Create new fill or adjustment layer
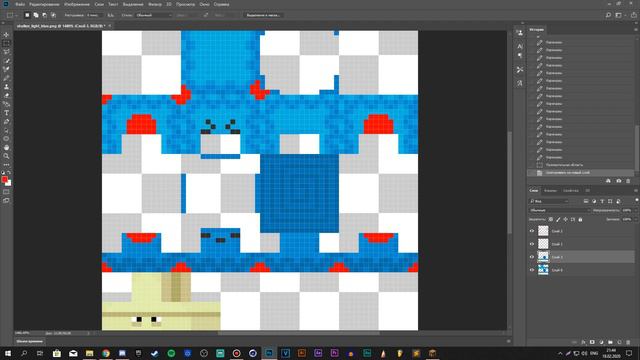Screen dimensions: 640x360 [601, 342]
